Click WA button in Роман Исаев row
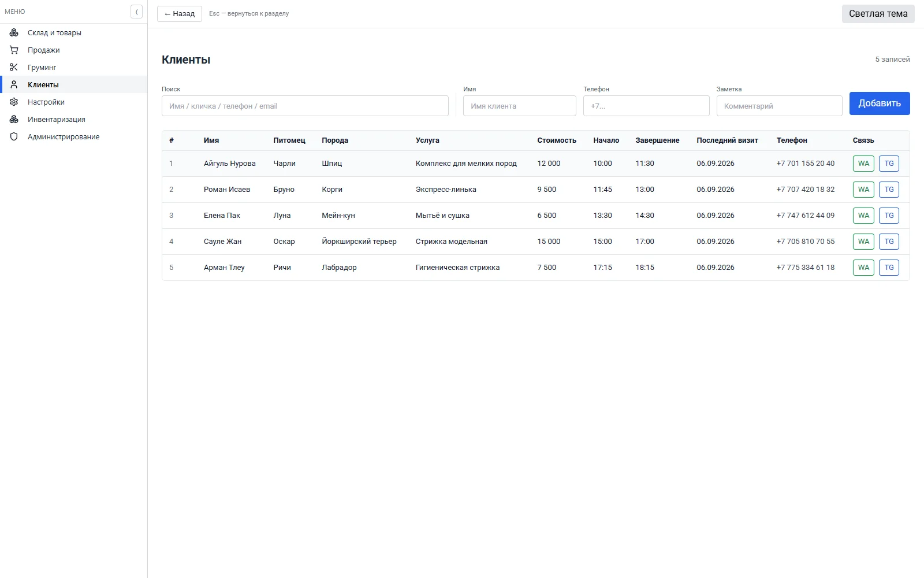924x578 pixels. (863, 190)
